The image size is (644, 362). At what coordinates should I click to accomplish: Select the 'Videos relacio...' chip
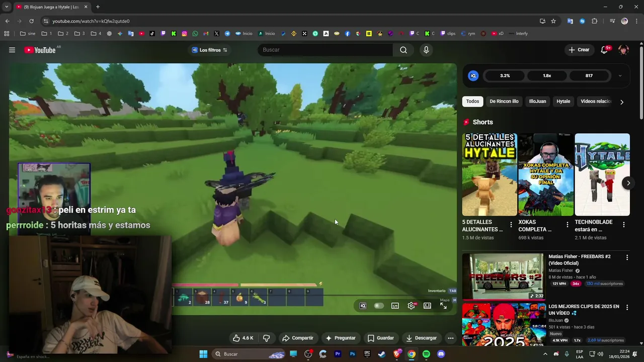click(x=596, y=102)
